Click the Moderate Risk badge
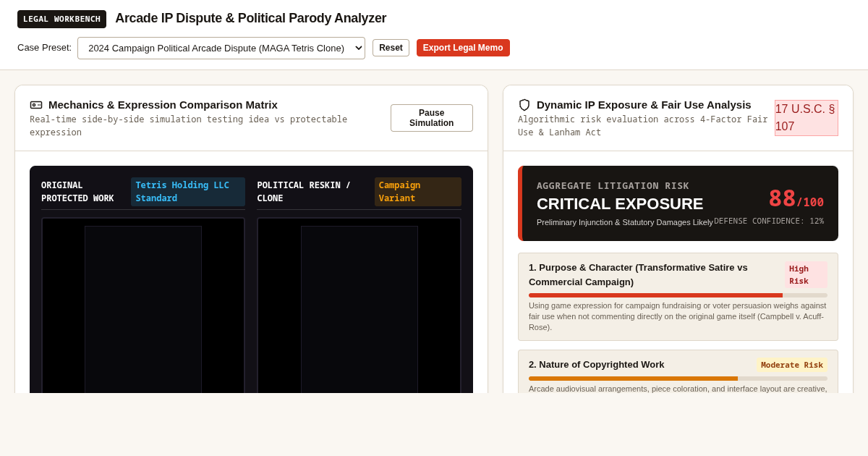868x456 pixels. click(x=792, y=365)
